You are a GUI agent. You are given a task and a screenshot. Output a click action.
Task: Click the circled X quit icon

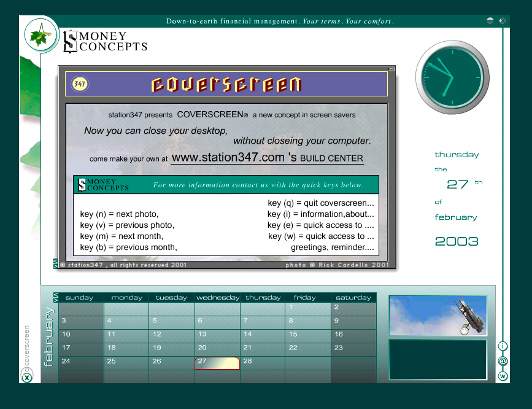(27, 378)
